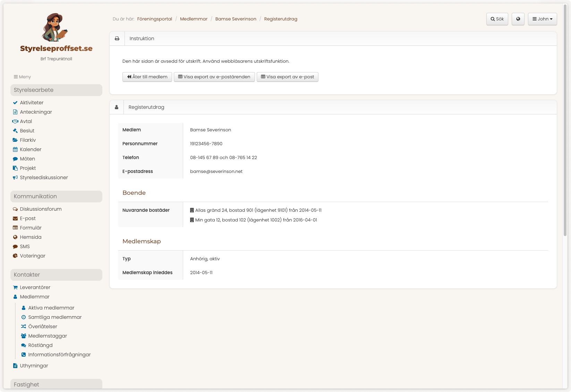571x392 pixels.
Task: Click the Projekt icon in the sidebar
Action: [15, 168]
